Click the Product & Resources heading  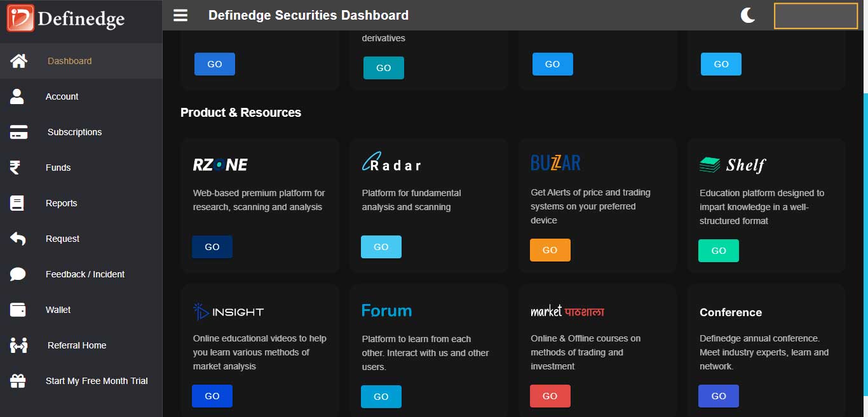click(241, 112)
